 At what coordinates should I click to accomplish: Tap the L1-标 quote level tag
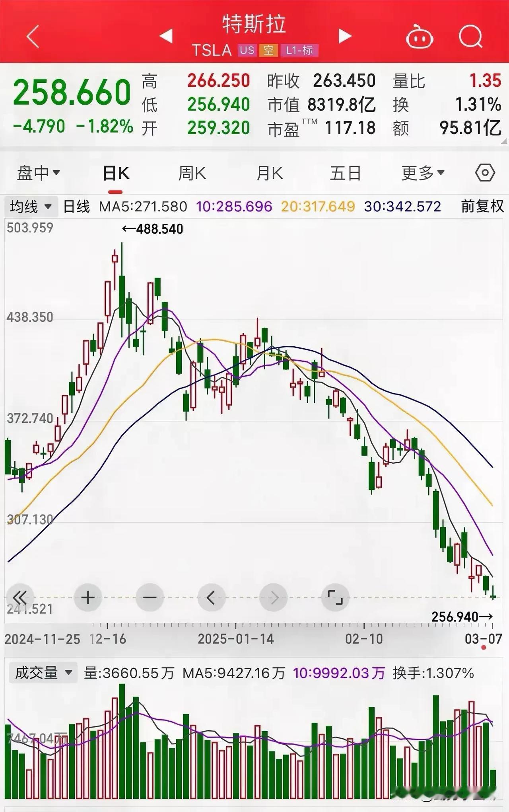point(299,50)
